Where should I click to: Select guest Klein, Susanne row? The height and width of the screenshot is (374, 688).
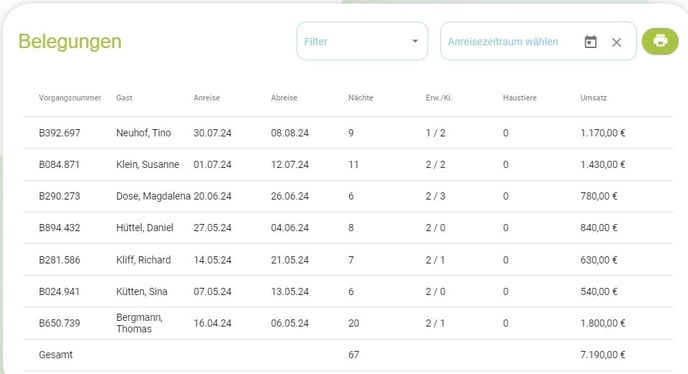click(x=348, y=165)
